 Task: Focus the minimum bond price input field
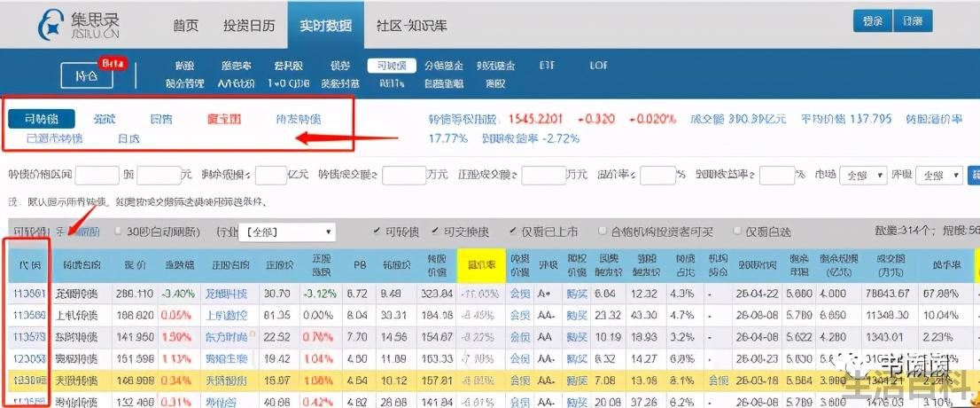(x=97, y=176)
